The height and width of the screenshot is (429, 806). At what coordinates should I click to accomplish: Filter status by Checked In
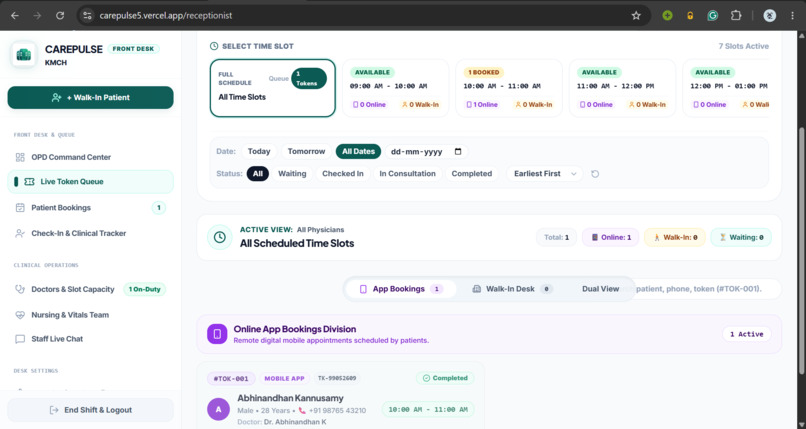click(343, 174)
